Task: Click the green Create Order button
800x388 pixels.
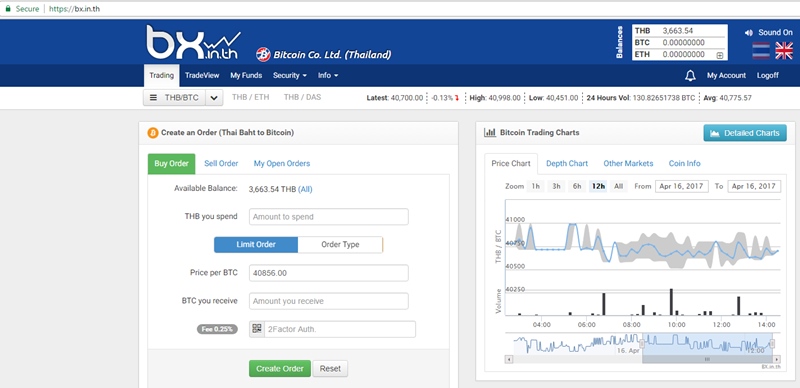Action: pos(280,369)
